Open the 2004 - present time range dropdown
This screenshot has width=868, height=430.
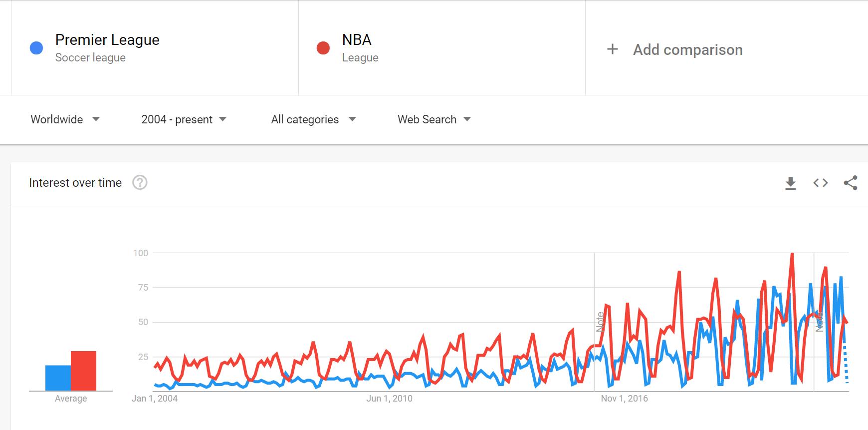183,119
